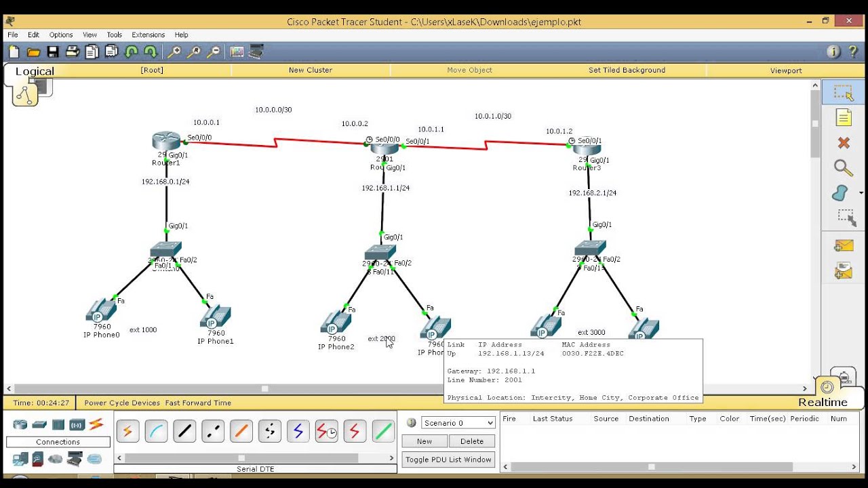Image resolution: width=868 pixels, height=488 pixels.
Task: Switch to the Realtime mode tab
Action: pos(823,402)
